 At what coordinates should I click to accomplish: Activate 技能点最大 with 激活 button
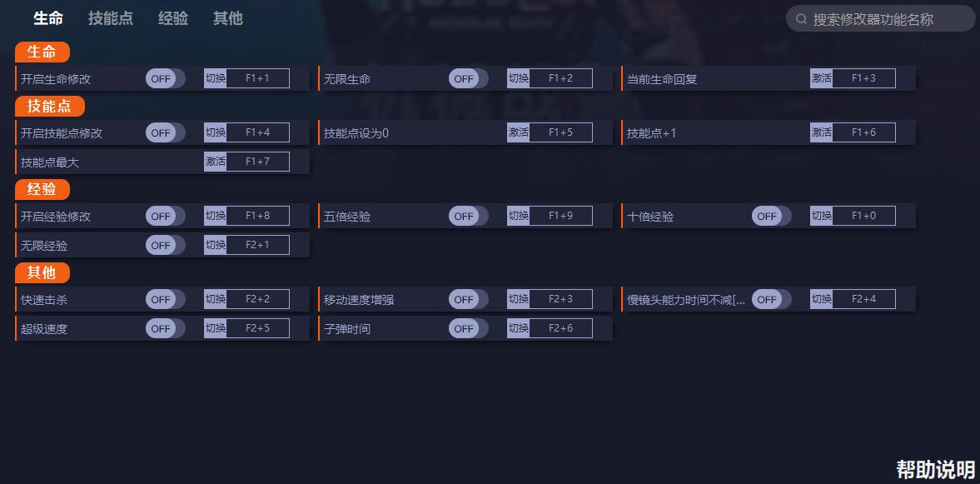click(215, 162)
